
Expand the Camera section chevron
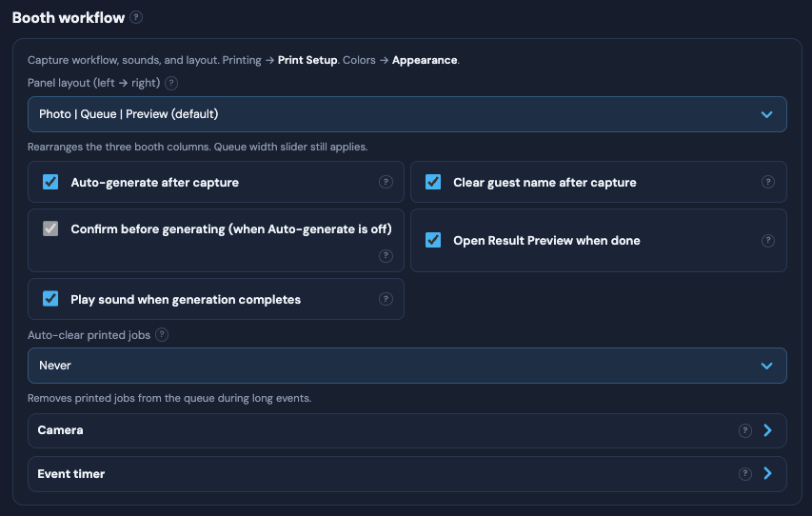pos(767,430)
